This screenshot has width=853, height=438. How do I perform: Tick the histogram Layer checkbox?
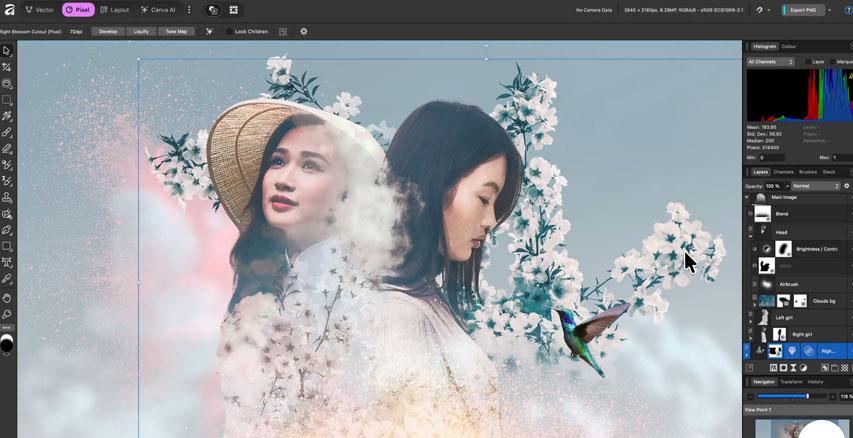(808, 62)
